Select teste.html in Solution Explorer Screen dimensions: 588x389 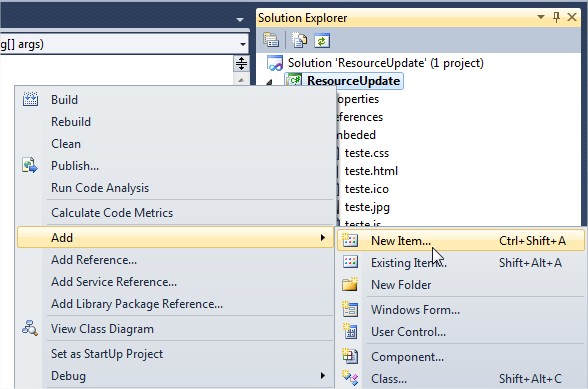coord(371,171)
